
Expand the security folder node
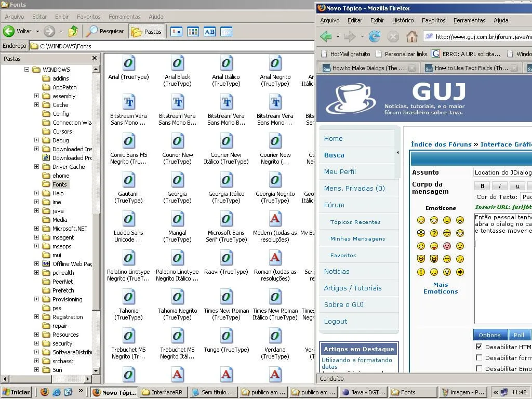[x=37, y=343]
